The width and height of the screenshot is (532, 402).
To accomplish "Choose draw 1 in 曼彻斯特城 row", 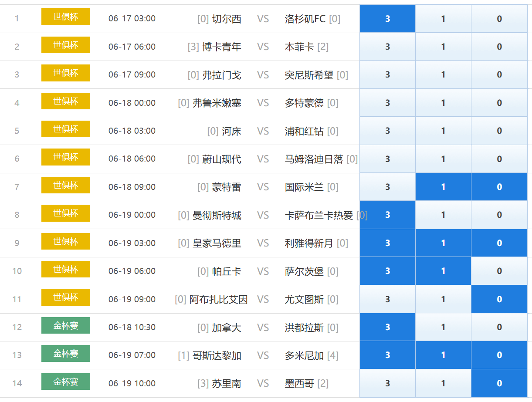I will pyautogui.click(x=443, y=215).
